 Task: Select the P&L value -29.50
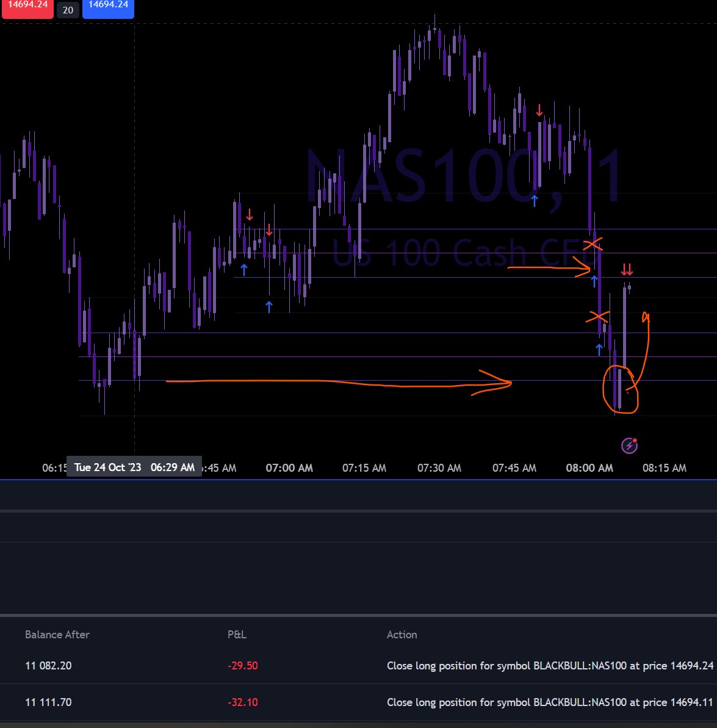click(242, 665)
